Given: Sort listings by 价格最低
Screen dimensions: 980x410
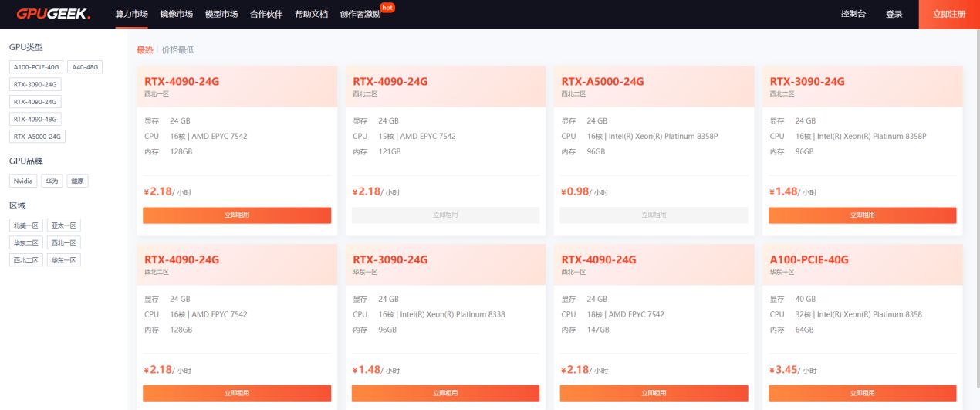Looking at the screenshot, I should click(x=178, y=49).
